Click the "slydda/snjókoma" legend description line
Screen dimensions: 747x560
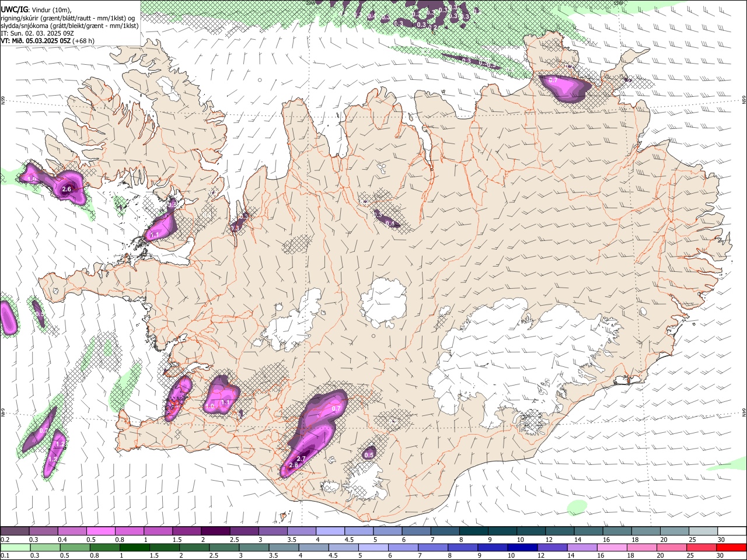point(69,26)
